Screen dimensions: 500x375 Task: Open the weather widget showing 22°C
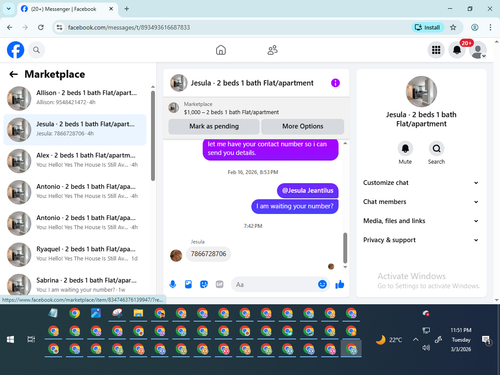click(389, 340)
